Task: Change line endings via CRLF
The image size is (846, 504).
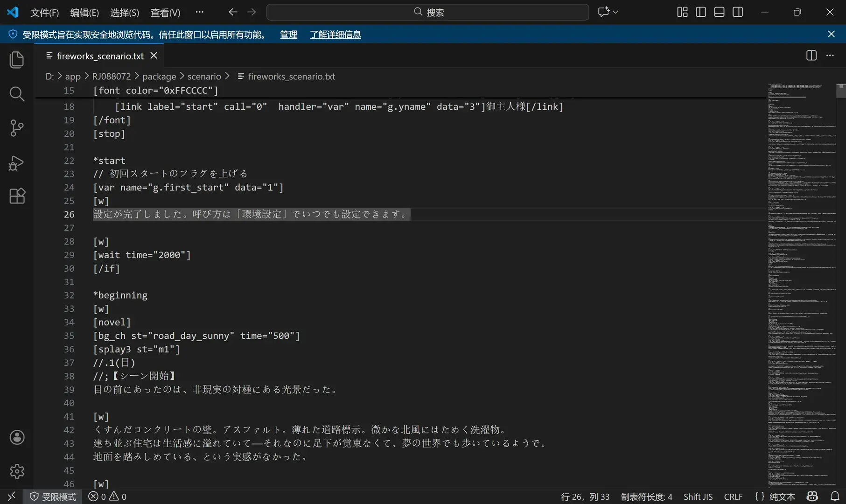Action: point(733,497)
